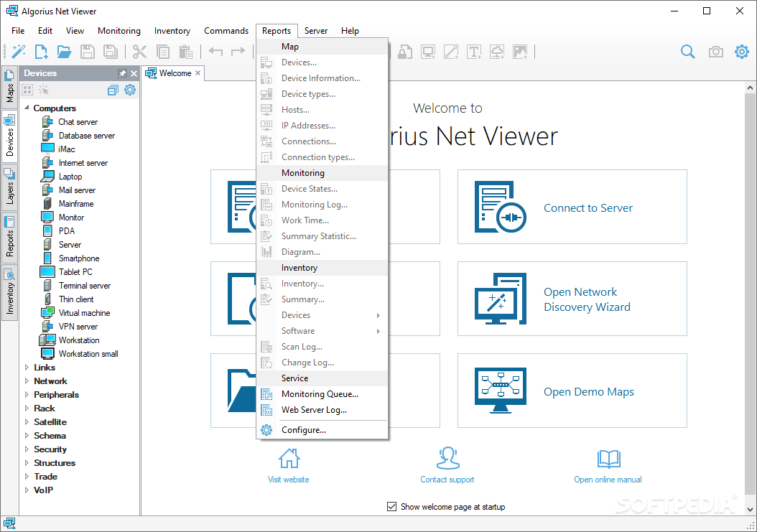
Task: Choose Monitoring Queue from Reports menu
Action: click(322, 394)
